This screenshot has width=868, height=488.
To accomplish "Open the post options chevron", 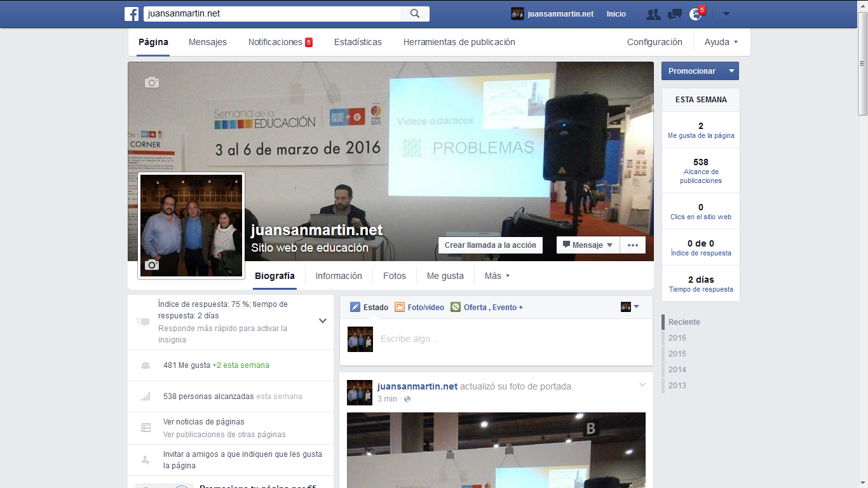I will pos(642,385).
